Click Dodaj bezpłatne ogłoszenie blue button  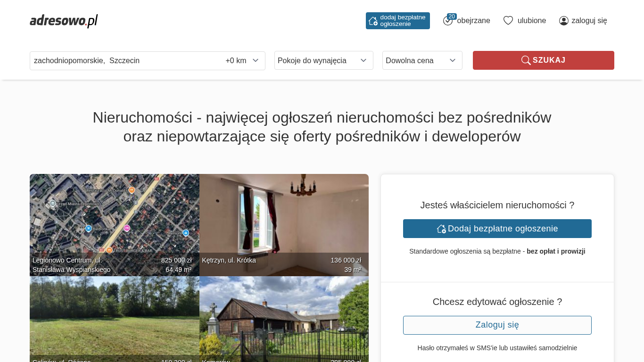(x=497, y=229)
